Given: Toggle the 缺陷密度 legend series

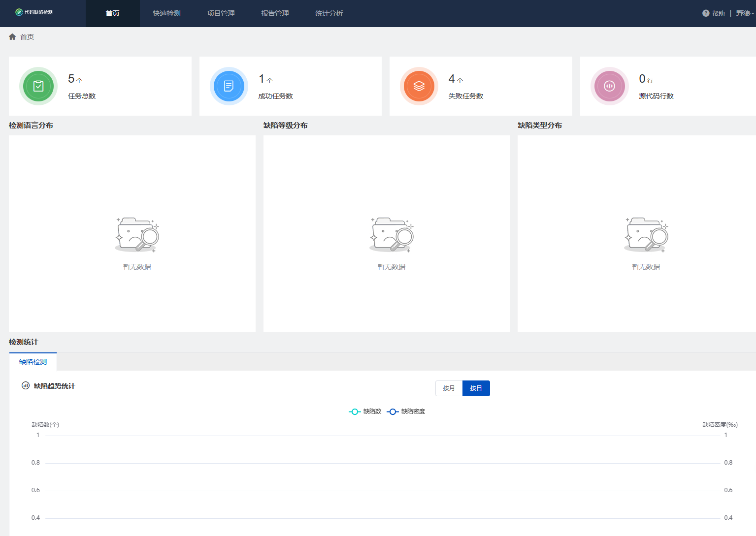Looking at the screenshot, I should [406, 411].
